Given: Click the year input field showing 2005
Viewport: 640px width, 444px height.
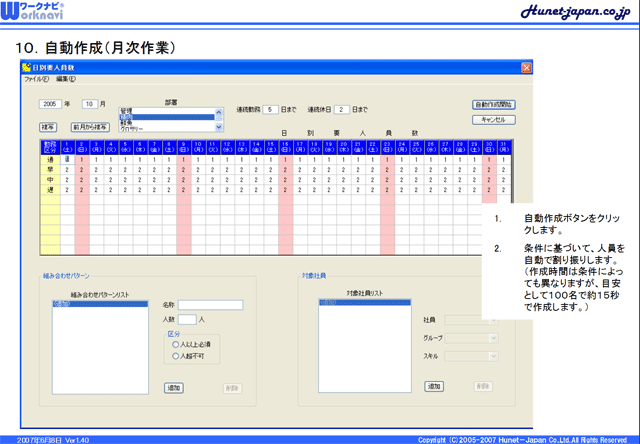Looking at the screenshot, I should click(x=50, y=103).
